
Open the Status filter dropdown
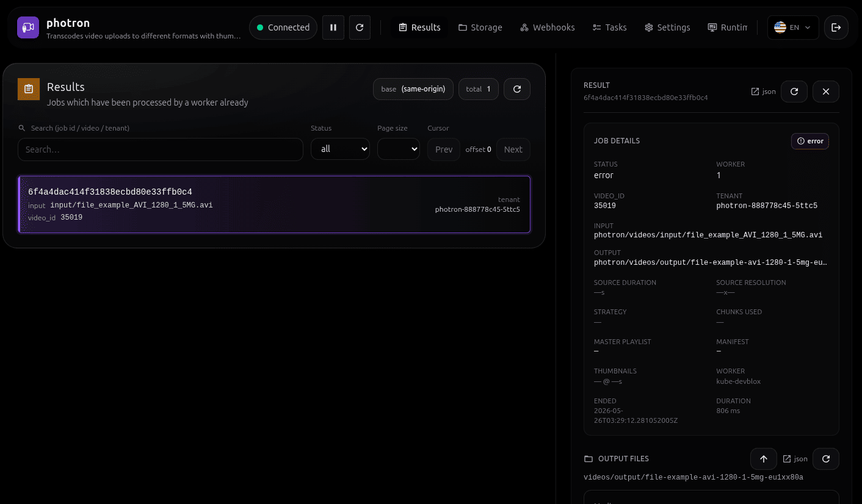(x=340, y=149)
